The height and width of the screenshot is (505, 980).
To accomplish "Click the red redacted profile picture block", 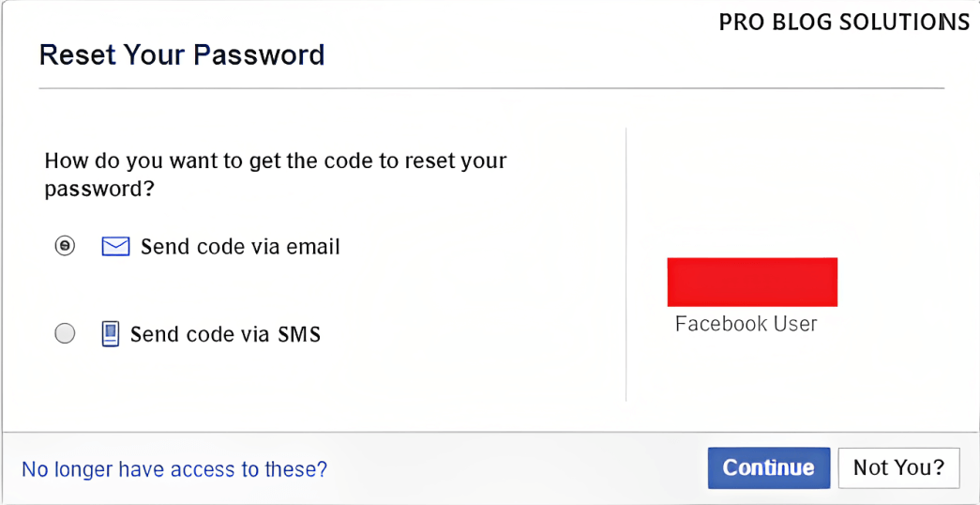I will pos(752,282).
